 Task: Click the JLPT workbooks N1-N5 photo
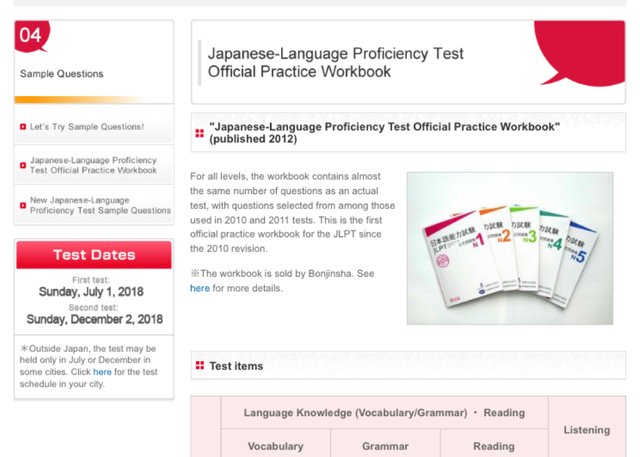[x=510, y=248]
